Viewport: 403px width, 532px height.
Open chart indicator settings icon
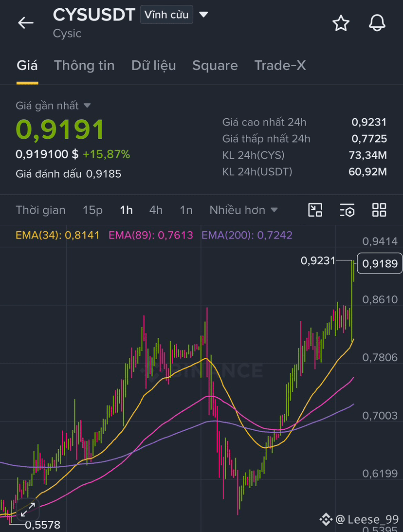click(347, 210)
